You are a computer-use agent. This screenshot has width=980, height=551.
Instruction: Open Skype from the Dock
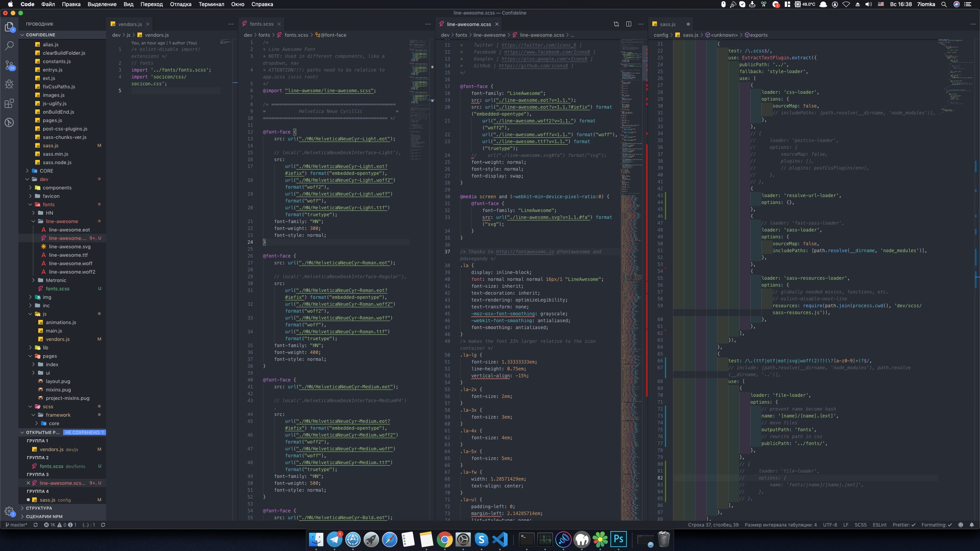(482, 540)
